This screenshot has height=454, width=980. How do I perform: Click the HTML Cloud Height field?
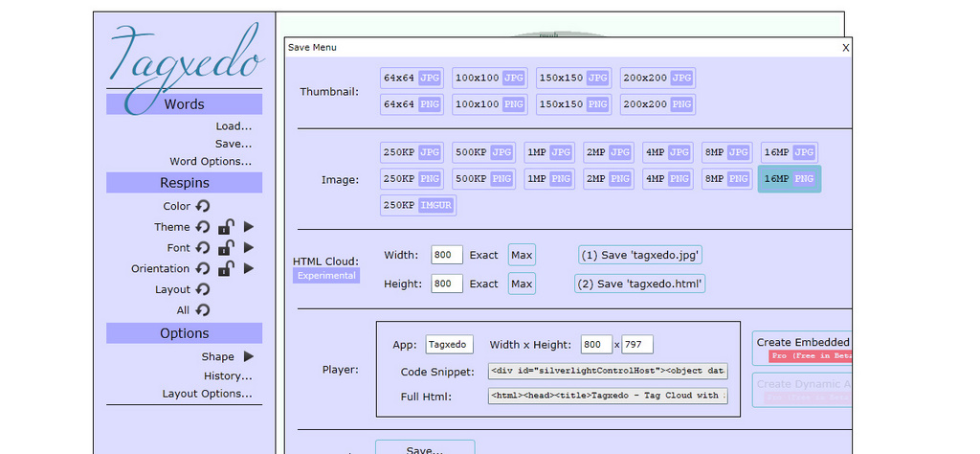pos(447,284)
